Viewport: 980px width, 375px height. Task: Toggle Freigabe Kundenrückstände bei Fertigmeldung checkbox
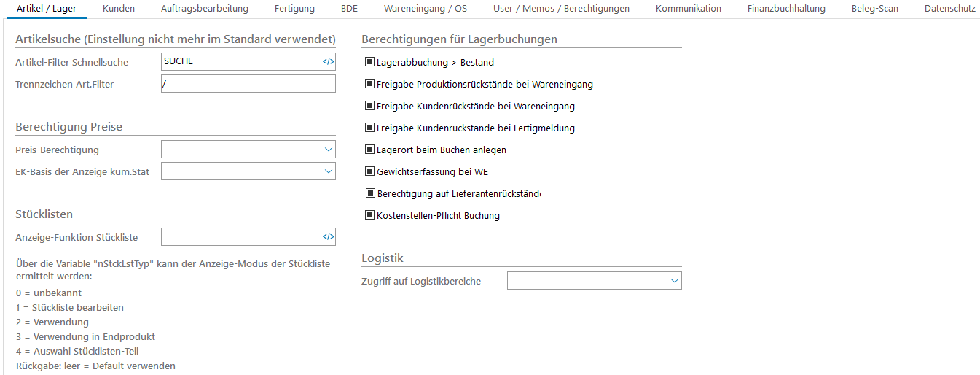point(369,128)
